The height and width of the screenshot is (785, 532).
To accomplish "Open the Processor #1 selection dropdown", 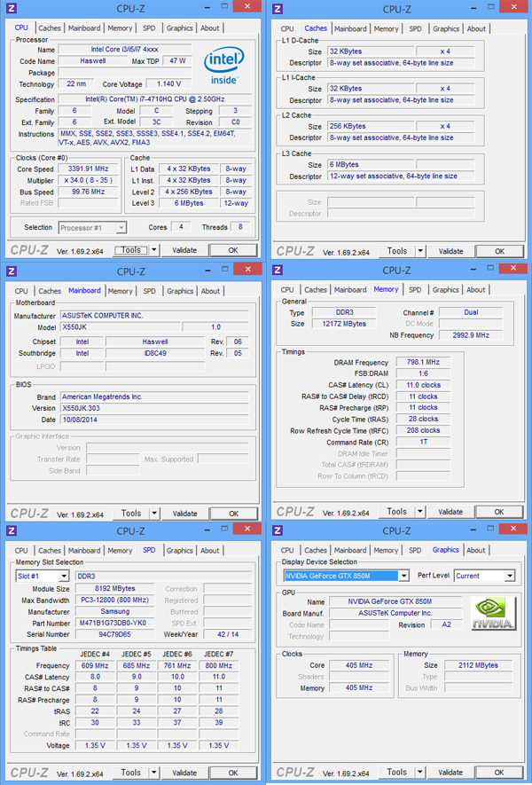I will (x=121, y=228).
